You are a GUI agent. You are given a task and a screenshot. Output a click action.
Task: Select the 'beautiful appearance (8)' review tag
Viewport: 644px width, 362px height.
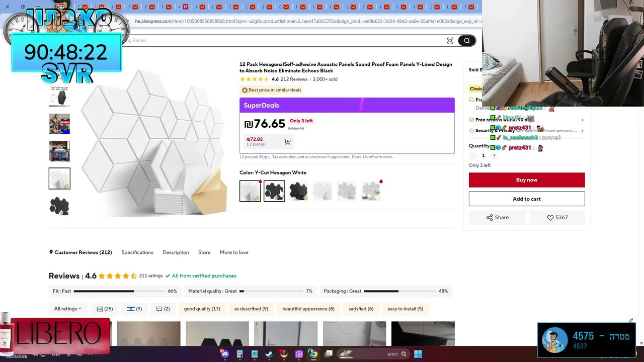tap(308, 309)
